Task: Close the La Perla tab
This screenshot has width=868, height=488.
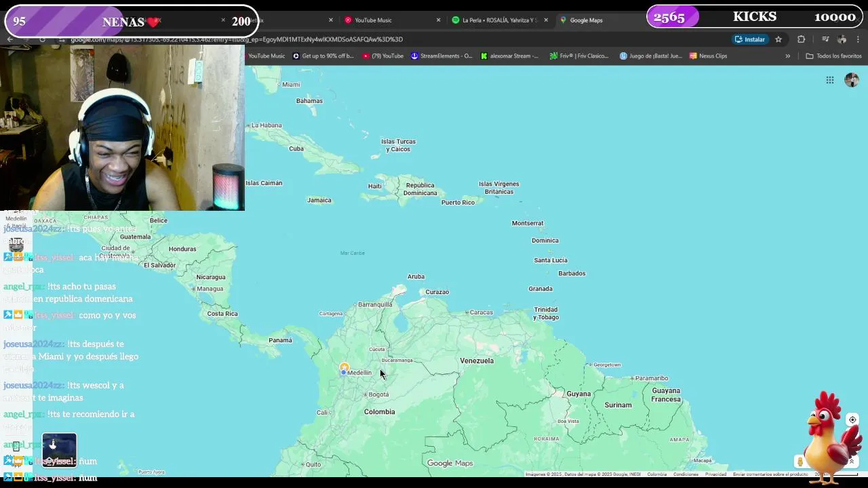Action: pyautogui.click(x=546, y=20)
